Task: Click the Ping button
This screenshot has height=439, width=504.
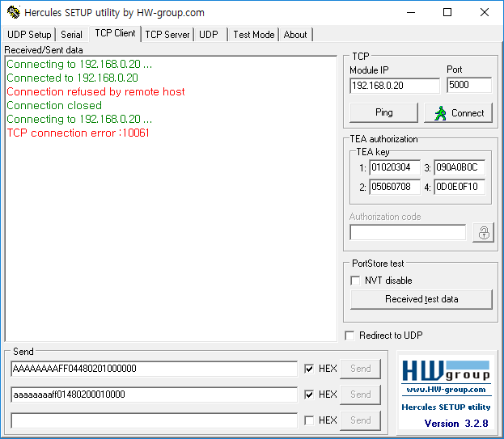Action: (383, 112)
